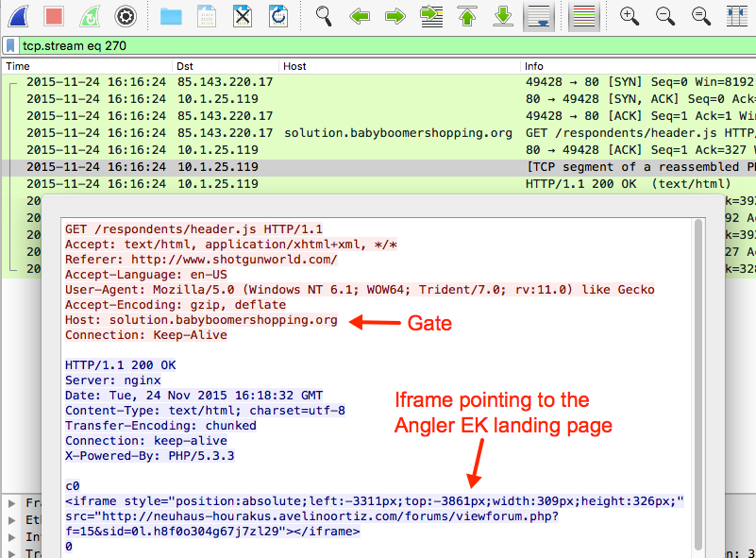756x558 pixels.
Task: Go back to the previous packet
Action: tap(360, 16)
